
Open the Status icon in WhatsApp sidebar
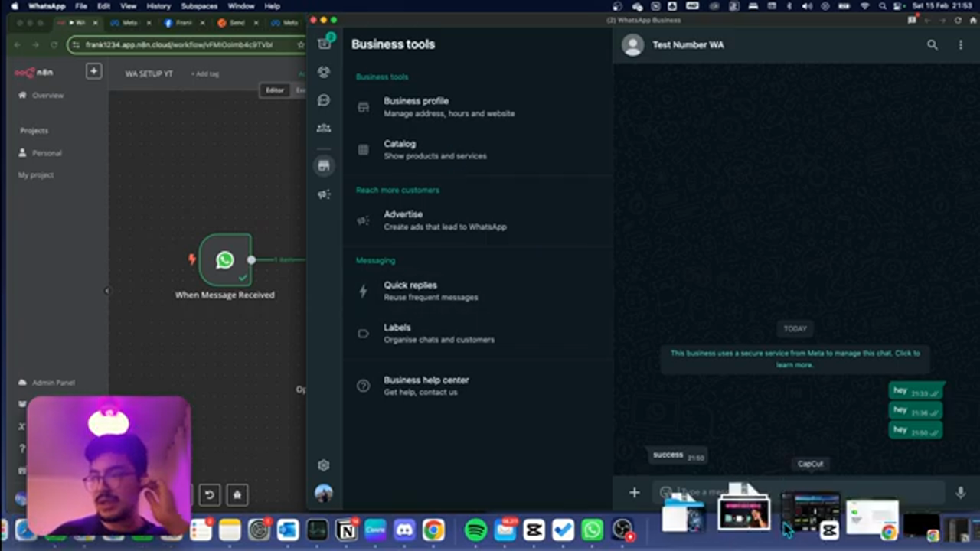pyautogui.click(x=324, y=72)
